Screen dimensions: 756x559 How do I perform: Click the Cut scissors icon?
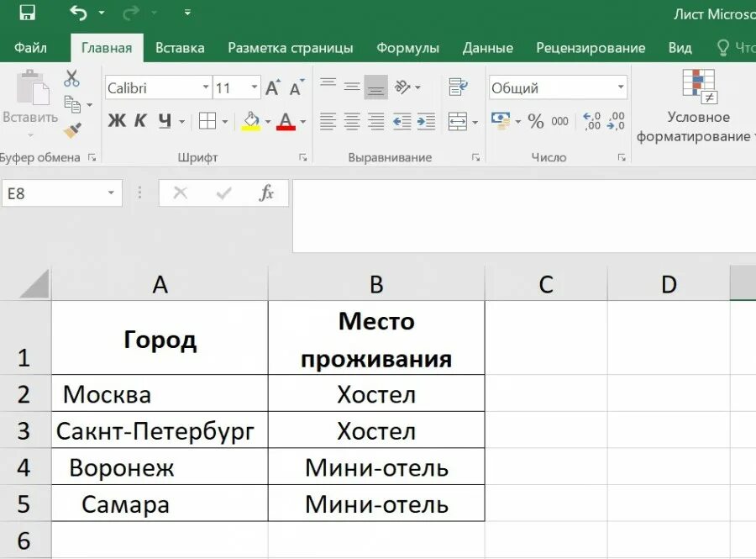coord(71,78)
